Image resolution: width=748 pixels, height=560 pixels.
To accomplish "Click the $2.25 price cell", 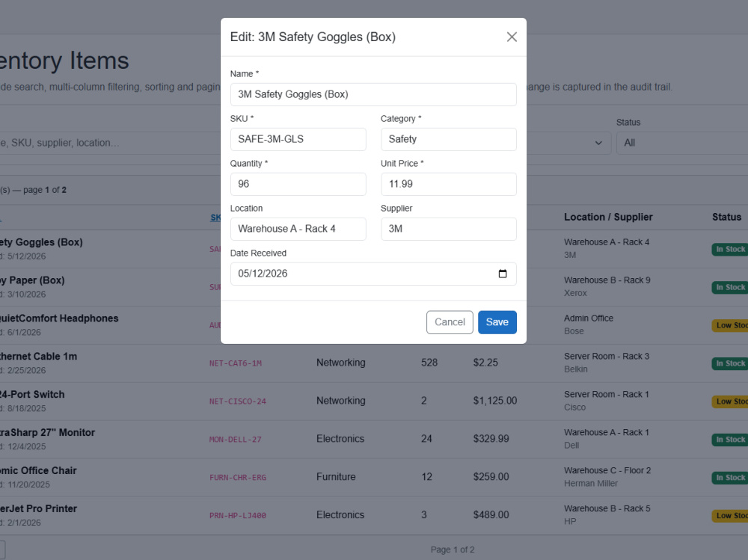I will 485,363.
